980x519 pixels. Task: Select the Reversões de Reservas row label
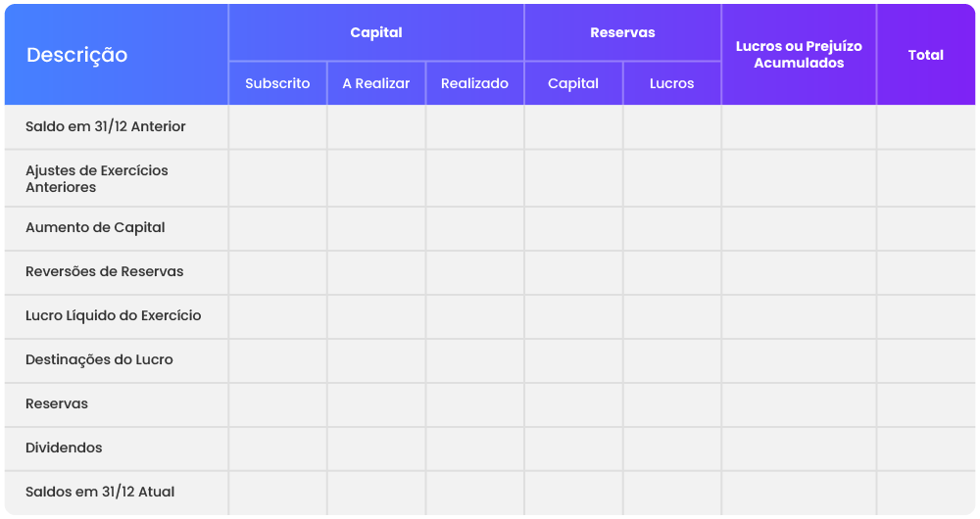click(104, 271)
